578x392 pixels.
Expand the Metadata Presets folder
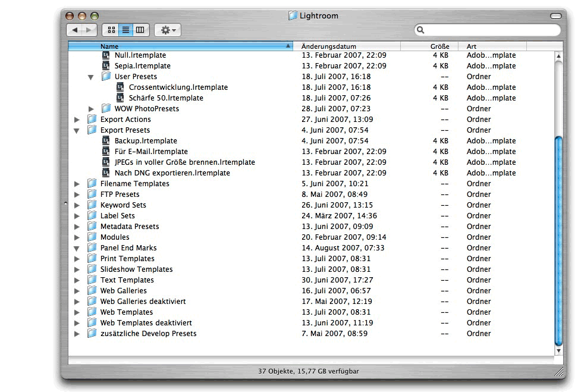tap(77, 227)
